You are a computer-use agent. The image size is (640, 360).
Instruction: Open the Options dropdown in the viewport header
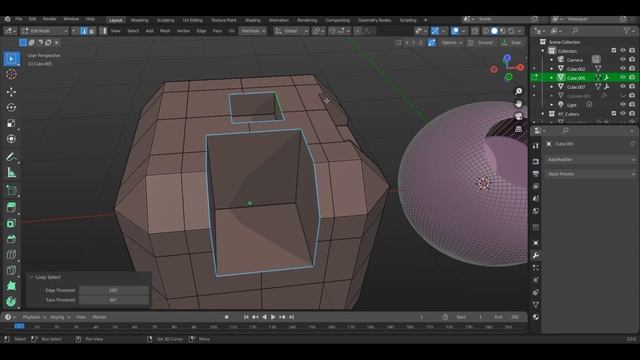451,42
